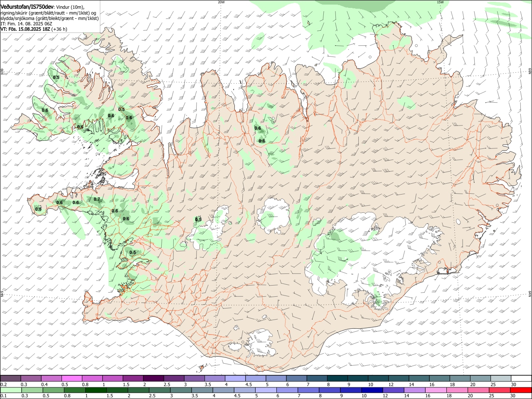532x399 pixels.
Task: Click the '0.1' label under the bottom legend row
Action: pyautogui.click(x=4, y=396)
